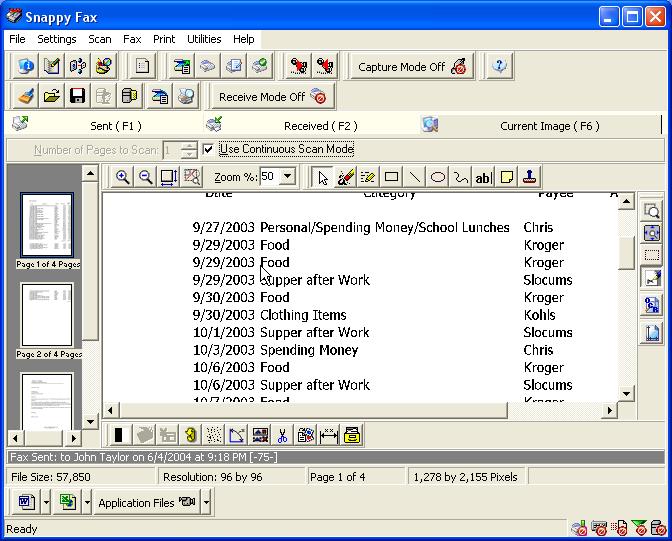Expand the Application Files dropdown arrow
Image resolution: width=672 pixels, height=541 pixels.
206,502
